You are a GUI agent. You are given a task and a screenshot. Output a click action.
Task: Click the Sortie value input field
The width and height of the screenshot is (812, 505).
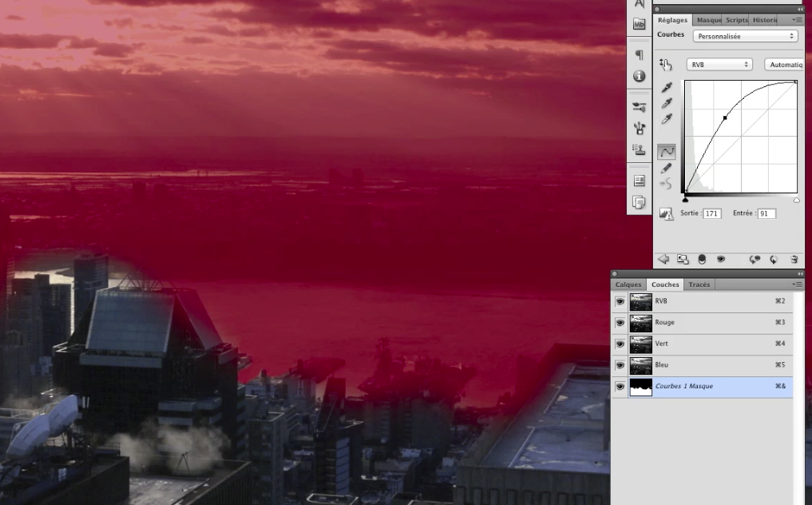click(712, 213)
